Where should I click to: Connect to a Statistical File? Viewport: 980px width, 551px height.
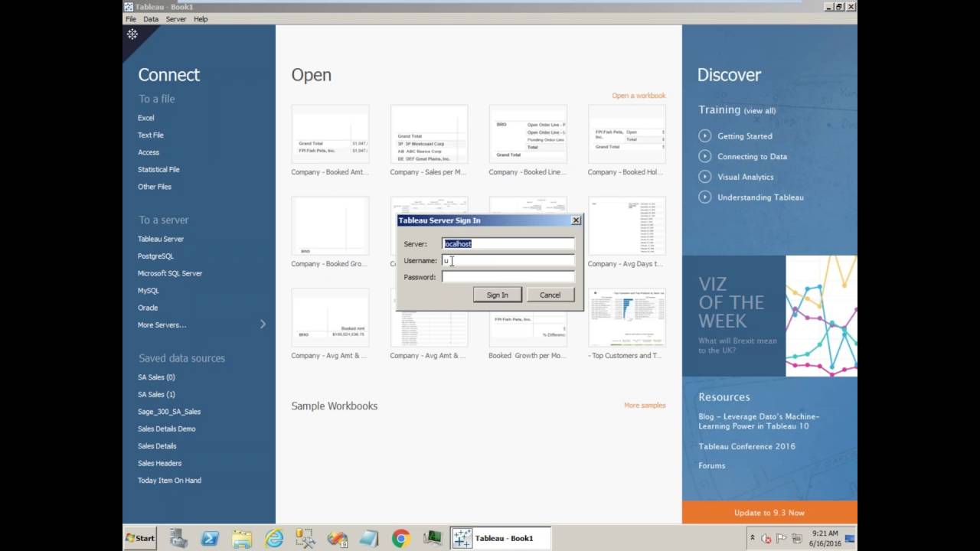pos(158,170)
